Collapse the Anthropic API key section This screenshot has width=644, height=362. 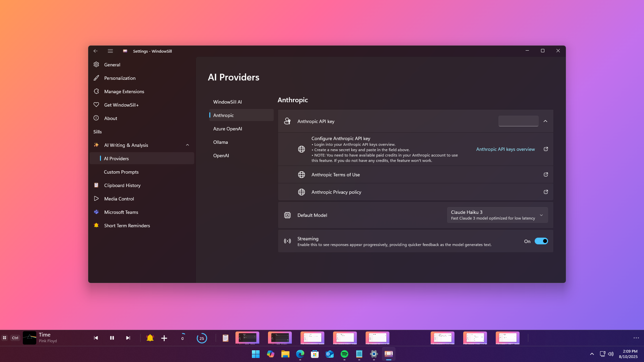coord(545,121)
